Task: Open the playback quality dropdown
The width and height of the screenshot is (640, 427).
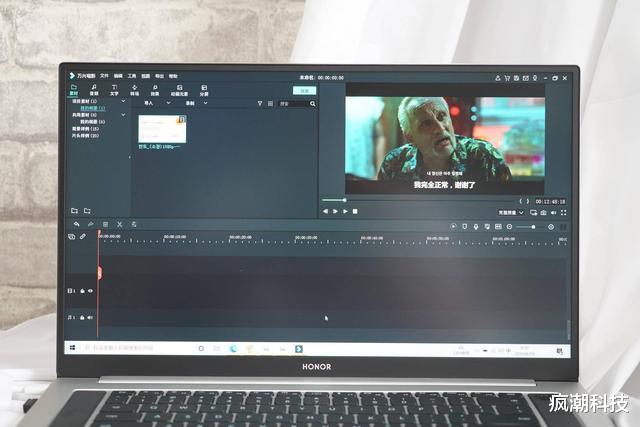Action: [511, 213]
